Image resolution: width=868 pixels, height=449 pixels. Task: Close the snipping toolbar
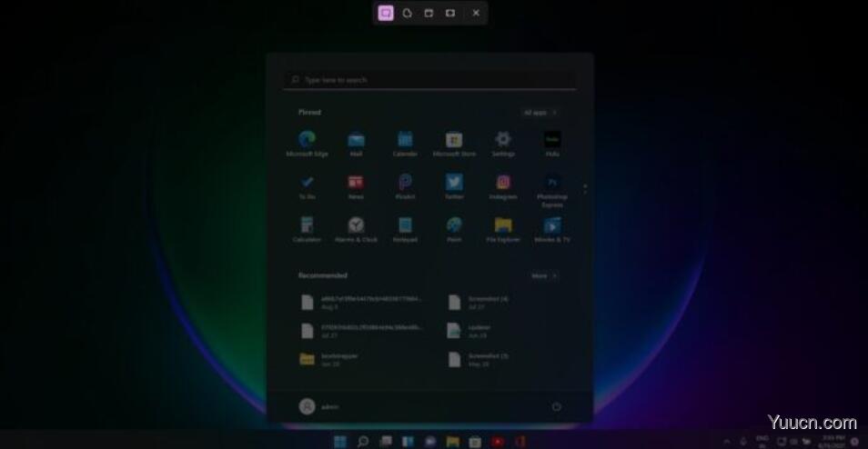476,13
